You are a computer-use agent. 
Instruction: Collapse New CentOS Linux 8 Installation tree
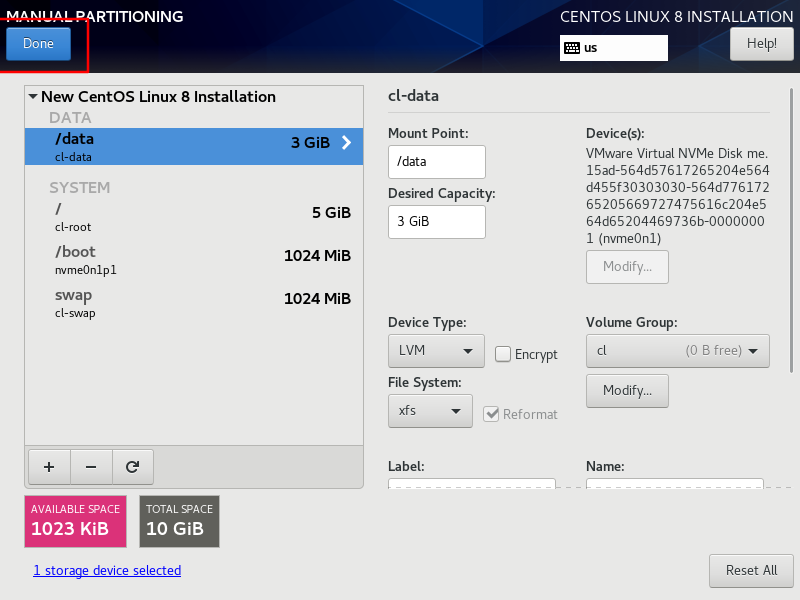[33, 96]
